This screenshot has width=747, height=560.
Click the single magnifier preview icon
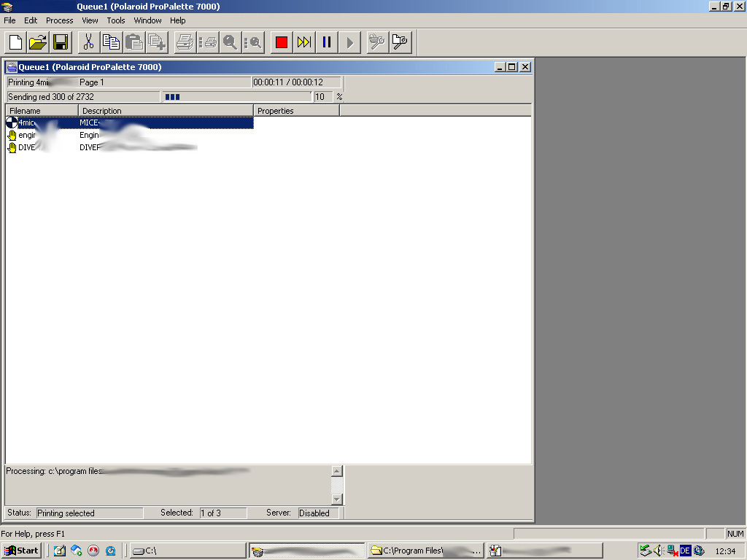coord(230,42)
